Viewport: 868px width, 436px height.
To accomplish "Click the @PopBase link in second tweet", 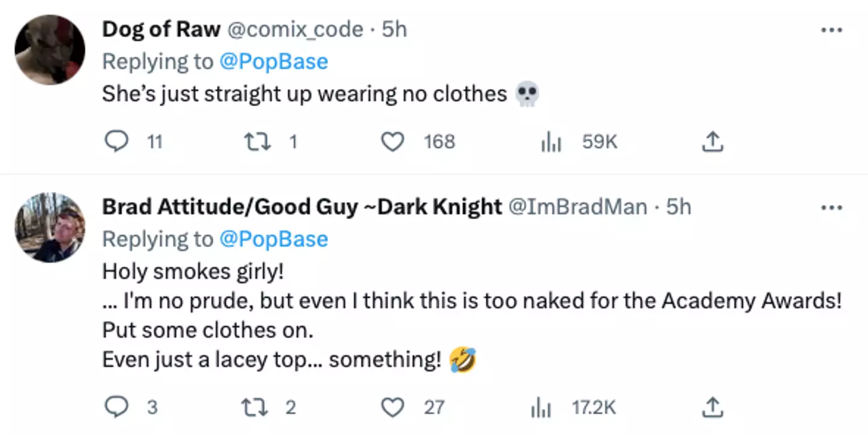I will 273,239.
